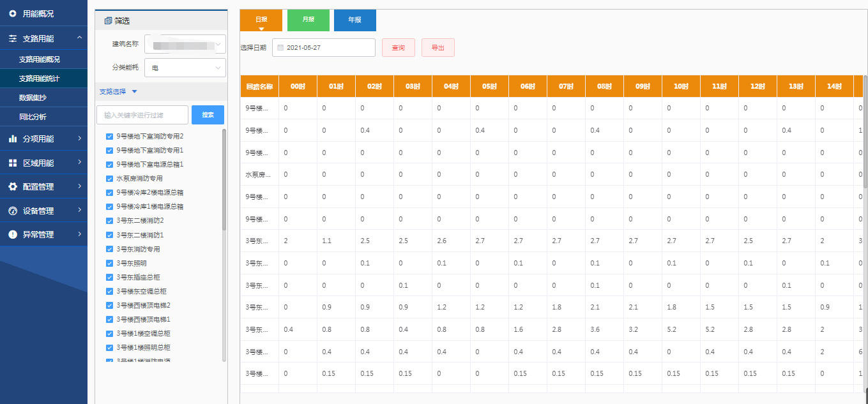Viewport: 868px width, 404px height.
Task: Click the 支路用能 sliders icon
Action: 13,38
